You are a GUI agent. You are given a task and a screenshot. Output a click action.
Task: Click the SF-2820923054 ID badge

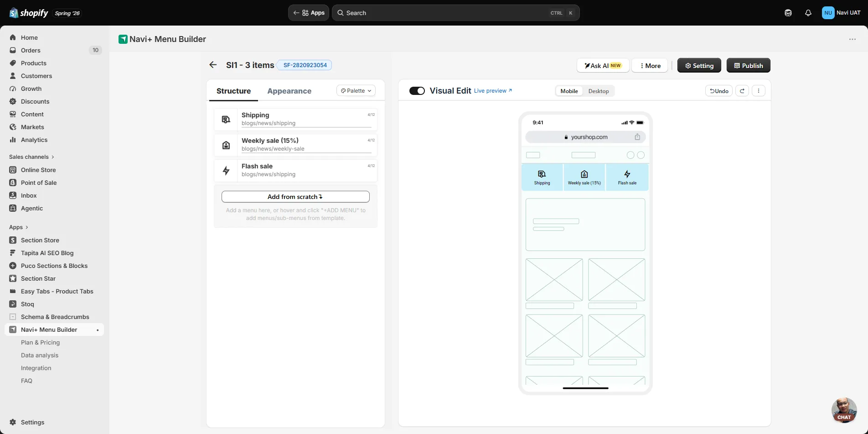[x=305, y=65]
